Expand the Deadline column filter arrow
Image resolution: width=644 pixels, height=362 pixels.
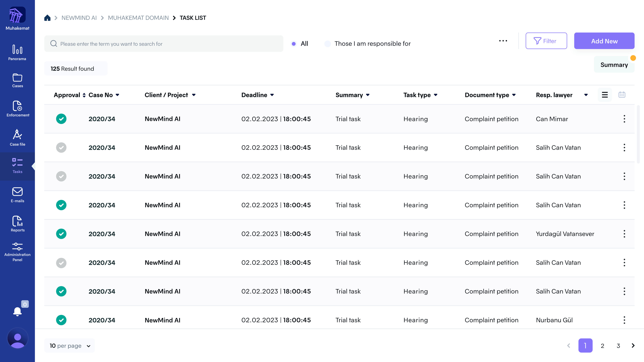pos(272,95)
